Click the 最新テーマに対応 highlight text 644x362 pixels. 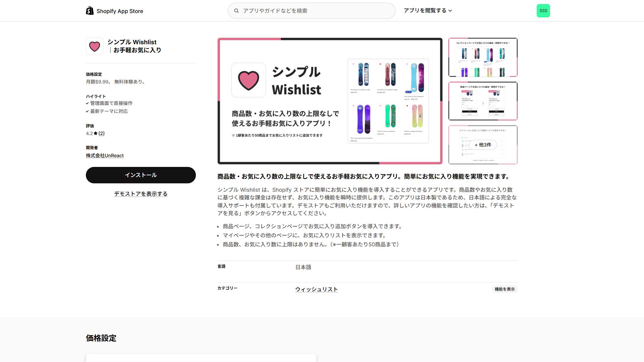(109, 111)
